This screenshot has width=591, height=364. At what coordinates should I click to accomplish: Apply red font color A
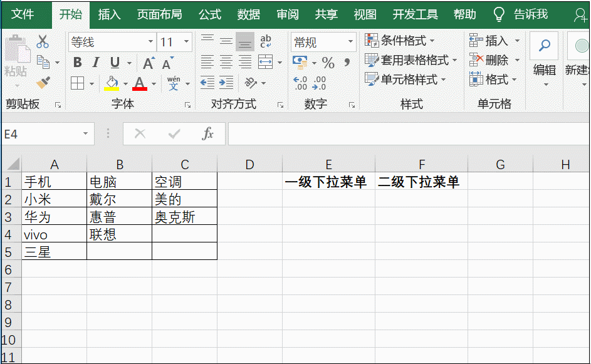[140, 83]
